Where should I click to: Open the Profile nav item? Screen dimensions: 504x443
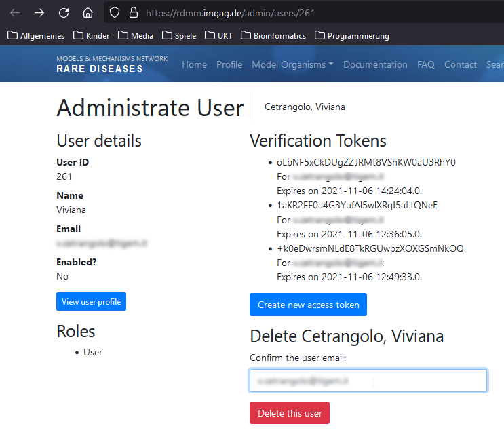229,64
